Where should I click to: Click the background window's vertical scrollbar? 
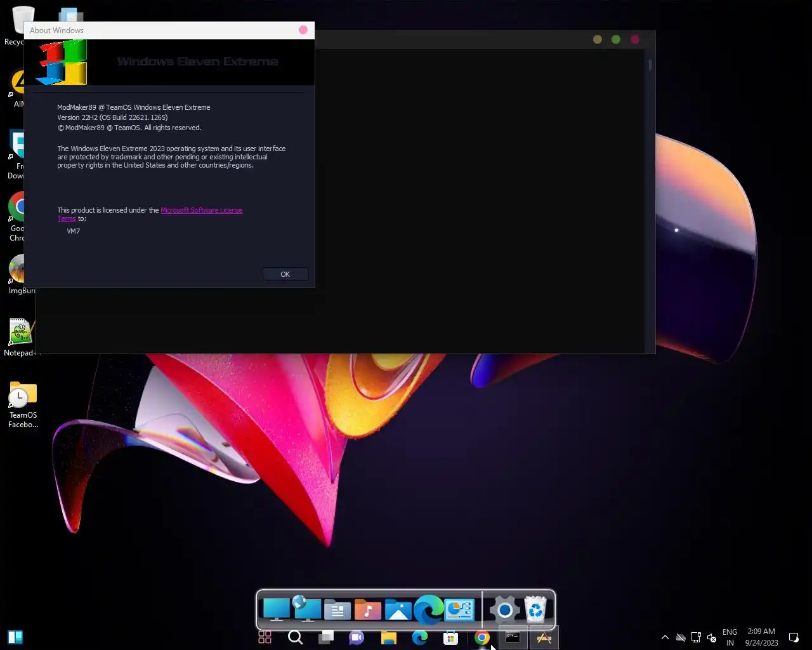point(650,201)
